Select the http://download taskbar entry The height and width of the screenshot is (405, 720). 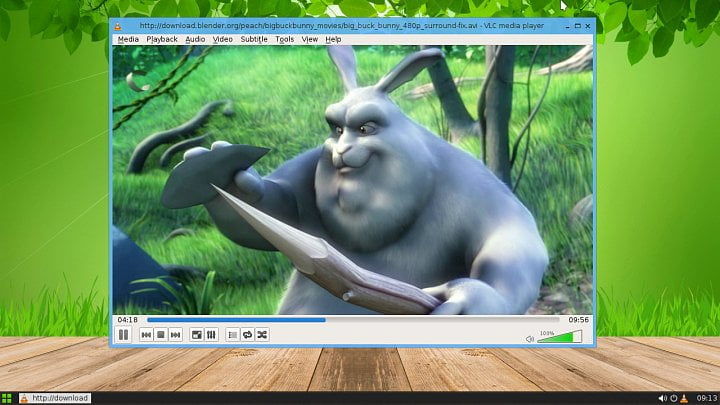point(55,398)
